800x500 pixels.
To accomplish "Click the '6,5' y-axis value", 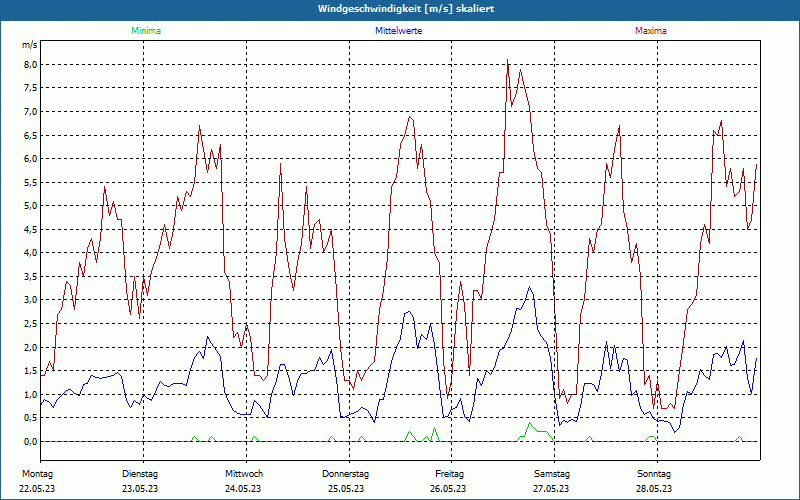I will tap(31, 135).
